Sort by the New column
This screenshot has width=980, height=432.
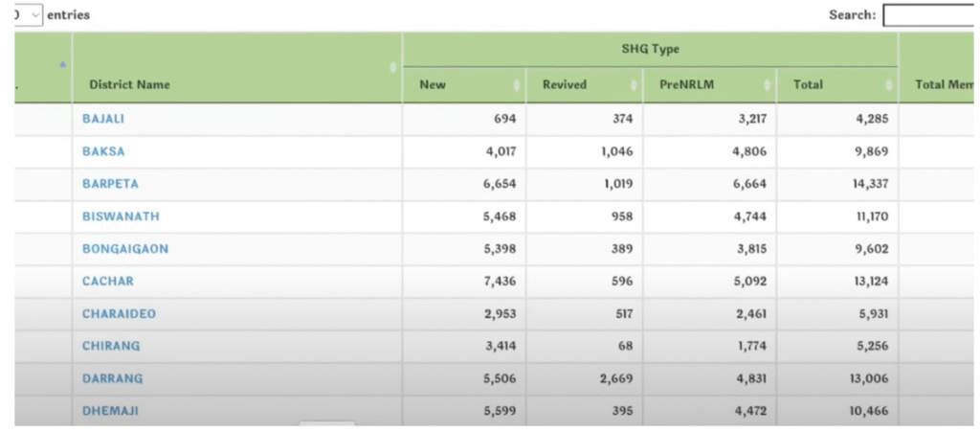click(x=464, y=85)
